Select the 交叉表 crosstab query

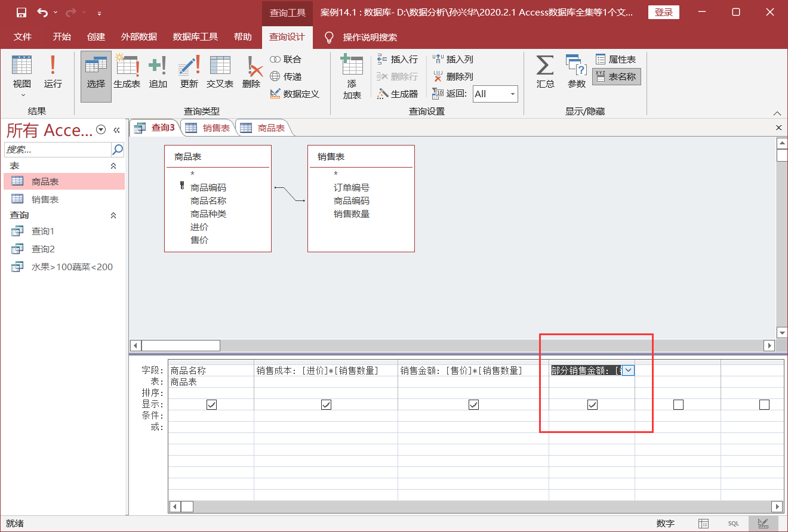tap(220, 73)
